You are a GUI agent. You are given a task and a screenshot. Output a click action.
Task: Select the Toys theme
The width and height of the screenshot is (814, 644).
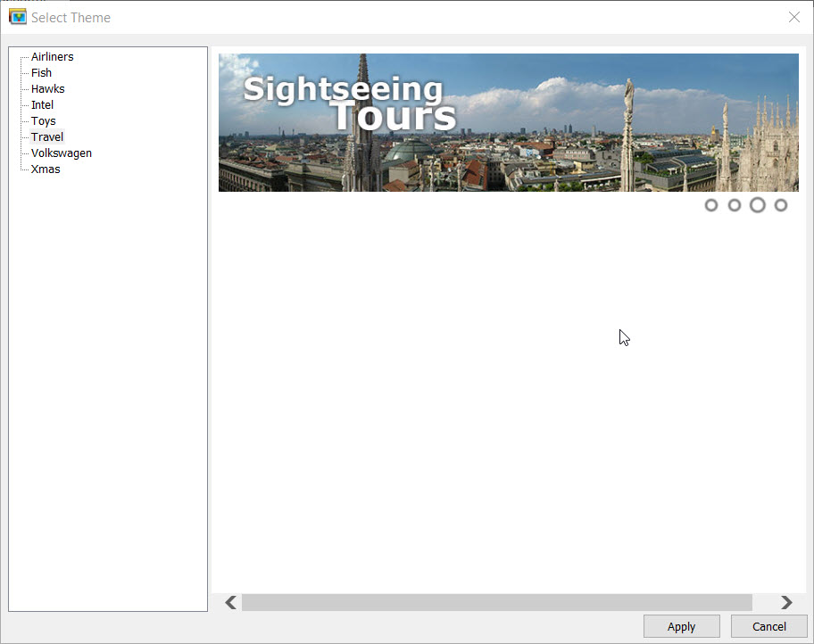tap(43, 121)
